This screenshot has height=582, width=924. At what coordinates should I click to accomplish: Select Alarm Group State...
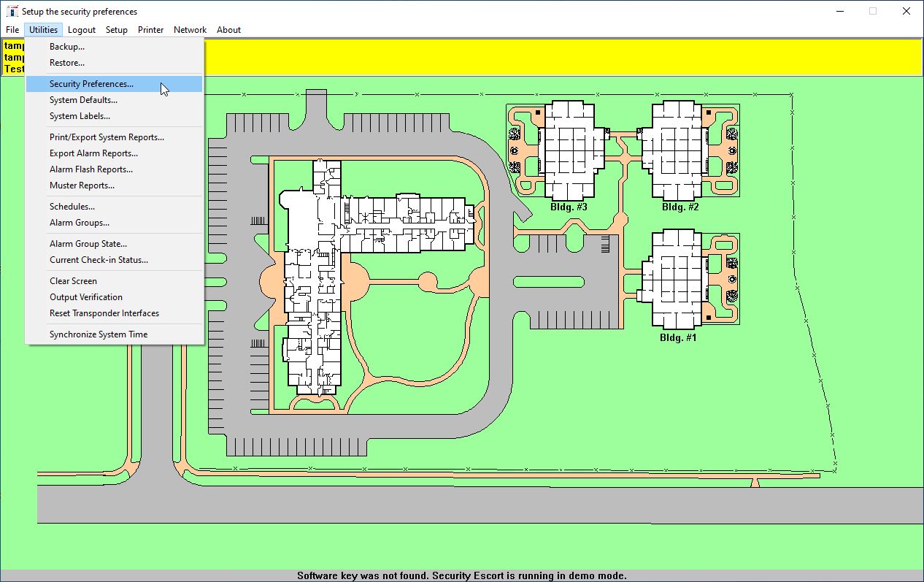tap(115, 244)
